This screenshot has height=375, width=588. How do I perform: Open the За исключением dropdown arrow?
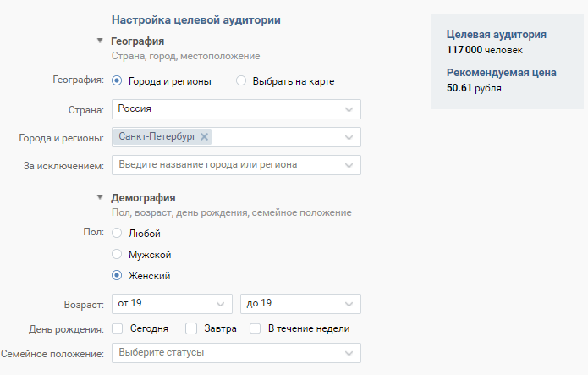click(x=349, y=166)
